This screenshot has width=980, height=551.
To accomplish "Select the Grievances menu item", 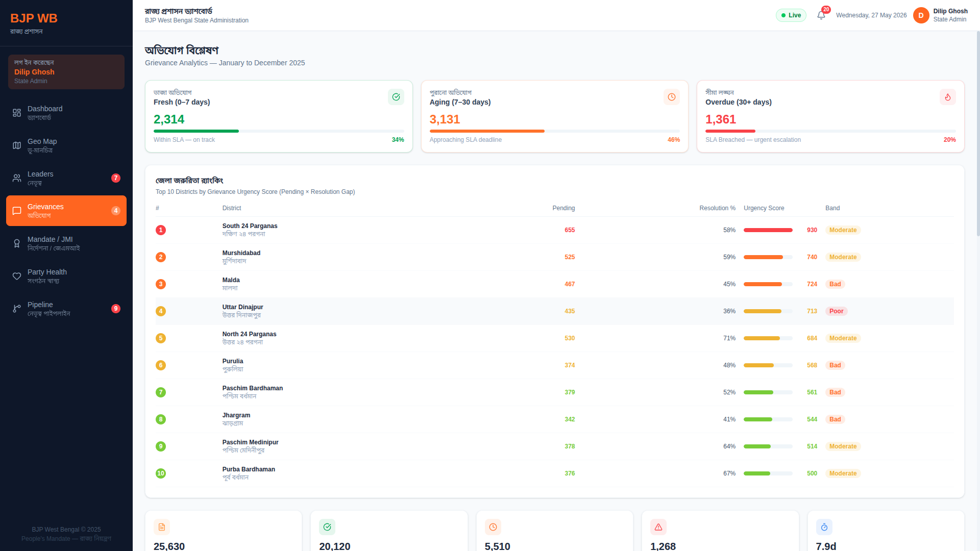I will (x=66, y=211).
